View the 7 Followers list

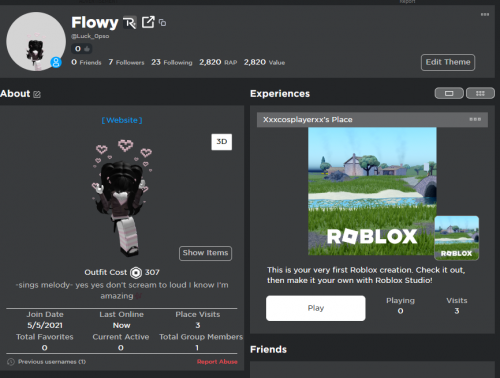click(x=126, y=62)
